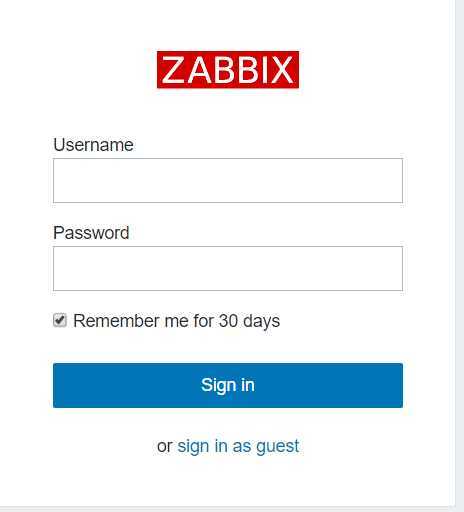Uncheck the Remember me for 30 days checkbox

[x=60, y=320]
